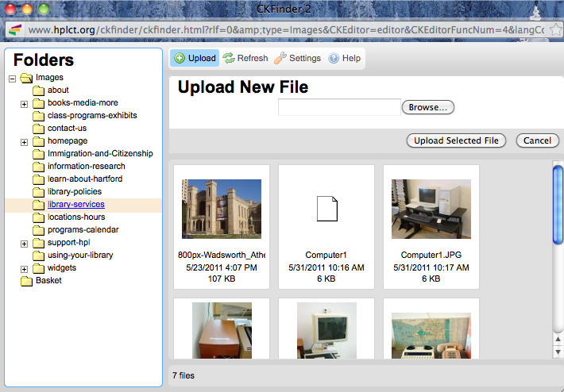The image size is (564, 392).
Task: Click the 5/31/2011 10:16 AM date text
Action: click(326, 267)
